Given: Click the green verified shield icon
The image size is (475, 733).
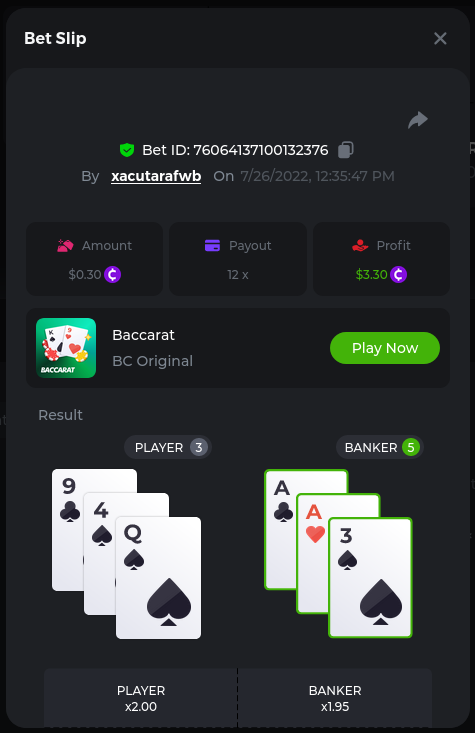Looking at the screenshot, I should pos(127,150).
